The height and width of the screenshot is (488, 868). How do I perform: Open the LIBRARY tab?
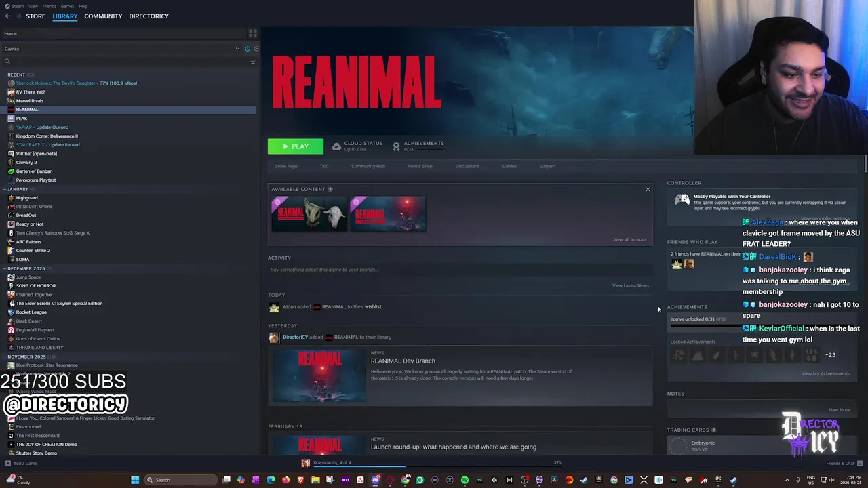pyautogui.click(x=65, y=16)
